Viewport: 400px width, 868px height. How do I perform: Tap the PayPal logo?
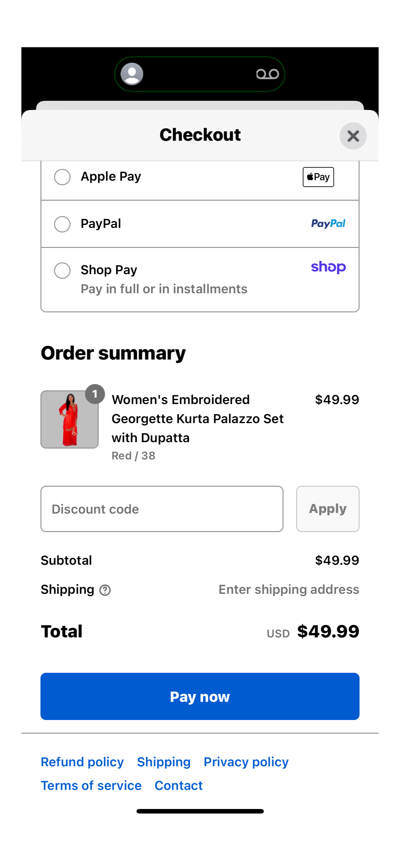[328, 223]
